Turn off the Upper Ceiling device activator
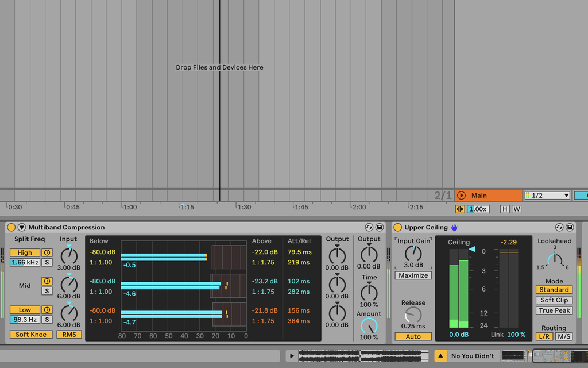The image size is (588, 368). pos(397,227)
